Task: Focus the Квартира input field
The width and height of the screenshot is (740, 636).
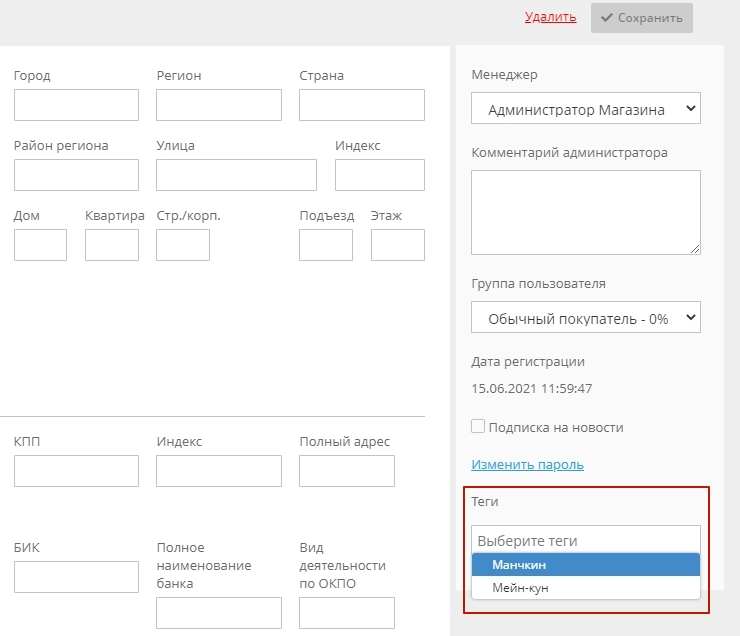Action: coord(112,245)
